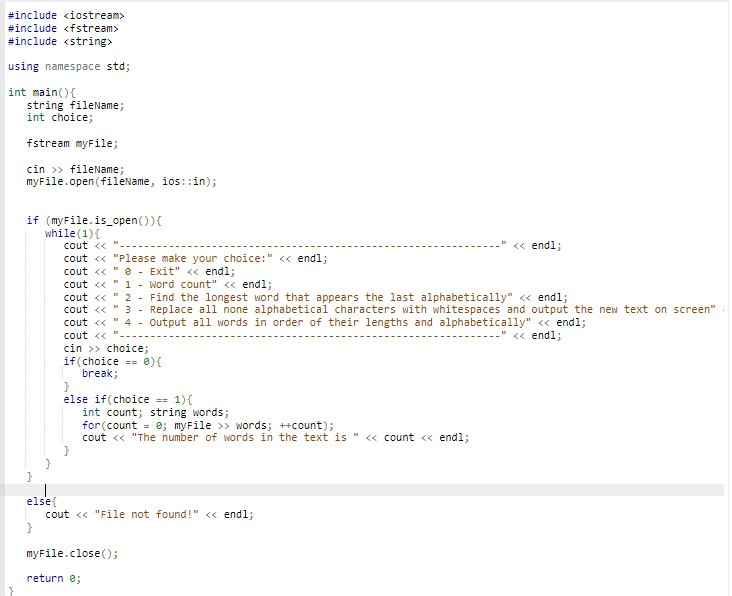Click the 'Please make your choice:' cout line
This screenshot has height=596, width=732.
click(x=196, y=259)
